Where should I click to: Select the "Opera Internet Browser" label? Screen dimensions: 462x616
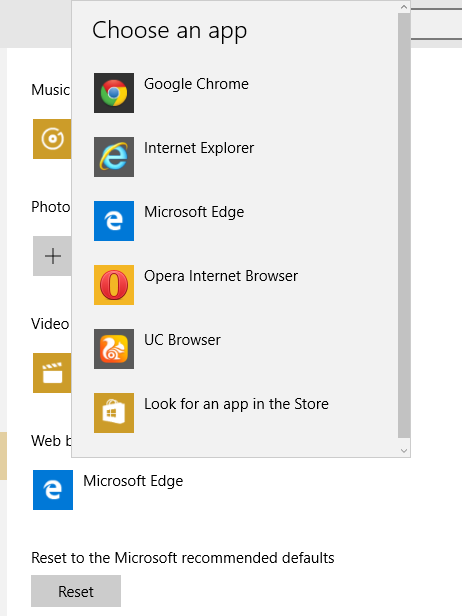(221, 276)
